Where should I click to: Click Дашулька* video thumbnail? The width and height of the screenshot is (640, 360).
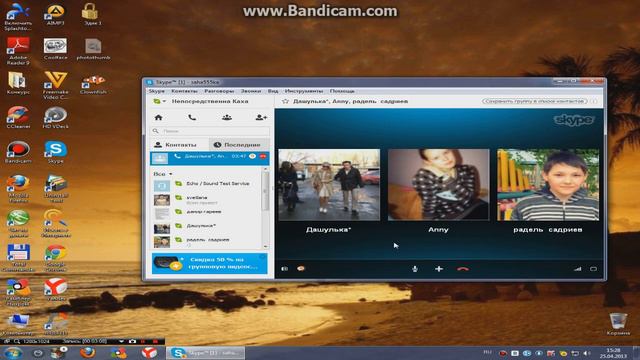[329, 185]
